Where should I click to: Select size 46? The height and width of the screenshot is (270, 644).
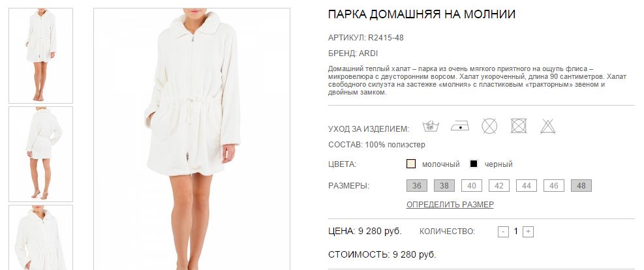click(554, 186)
